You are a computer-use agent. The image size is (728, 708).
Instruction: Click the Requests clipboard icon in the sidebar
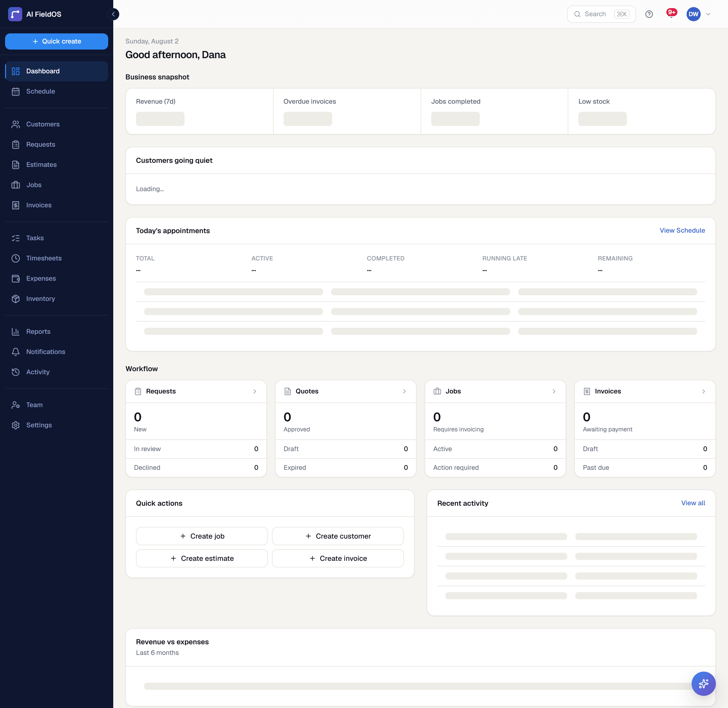(16, 145)
